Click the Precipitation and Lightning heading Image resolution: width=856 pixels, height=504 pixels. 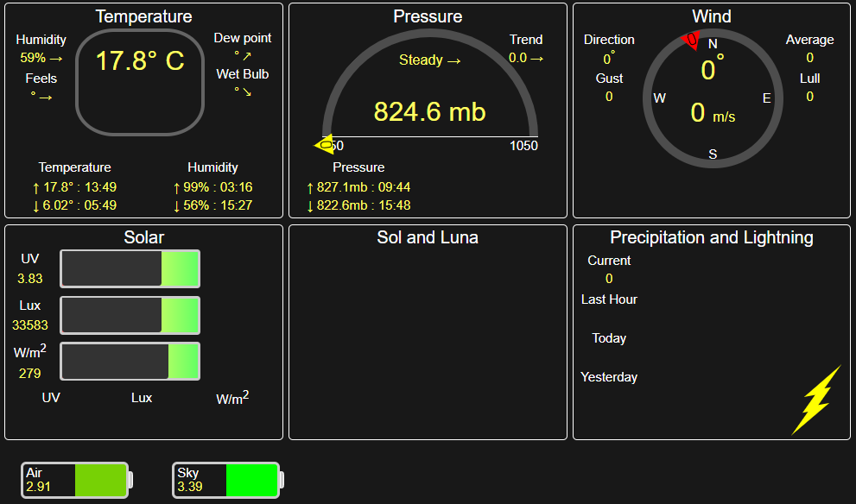pyautogui.click(x=711, y=237)
